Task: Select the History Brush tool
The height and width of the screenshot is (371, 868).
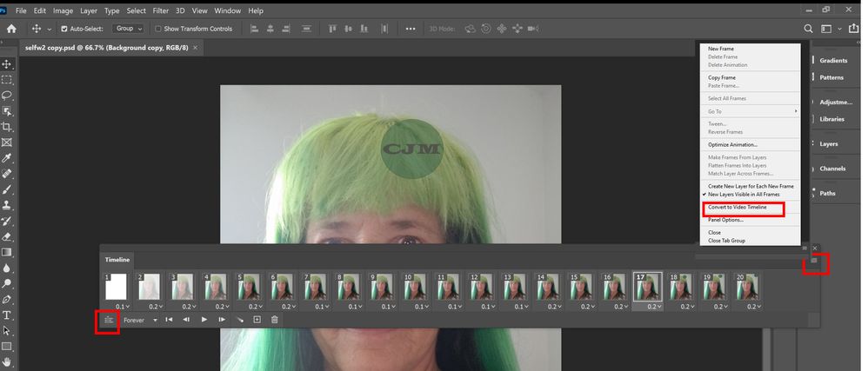Action: pyautogui.click(x=7, y=221)
